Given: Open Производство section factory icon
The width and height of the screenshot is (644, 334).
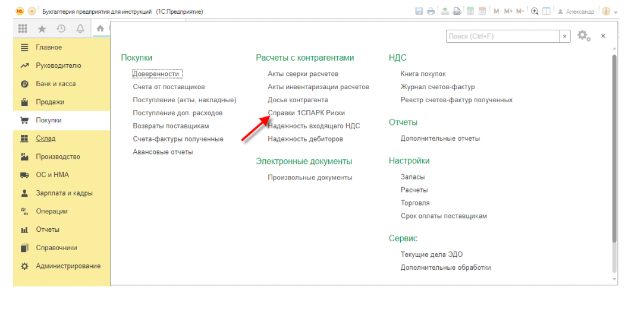Looking at the screenshot, I should pos(24,156).
